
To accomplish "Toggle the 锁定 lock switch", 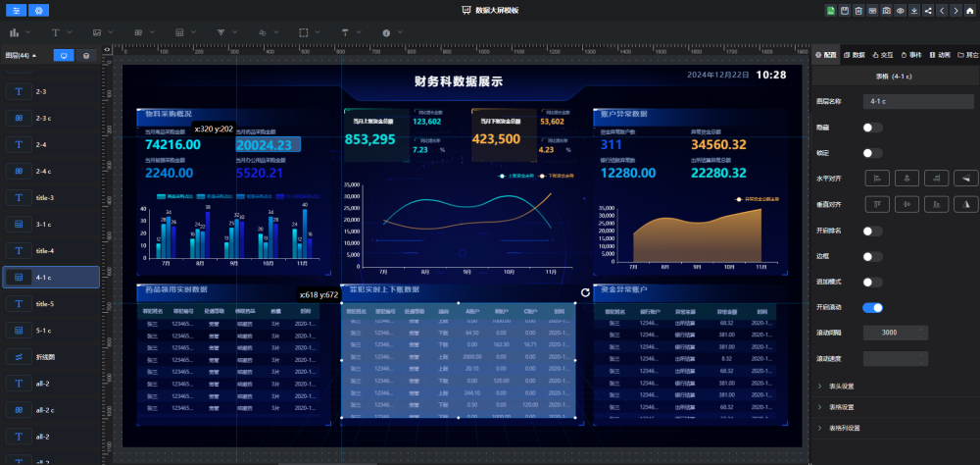I will click(872, 153).
